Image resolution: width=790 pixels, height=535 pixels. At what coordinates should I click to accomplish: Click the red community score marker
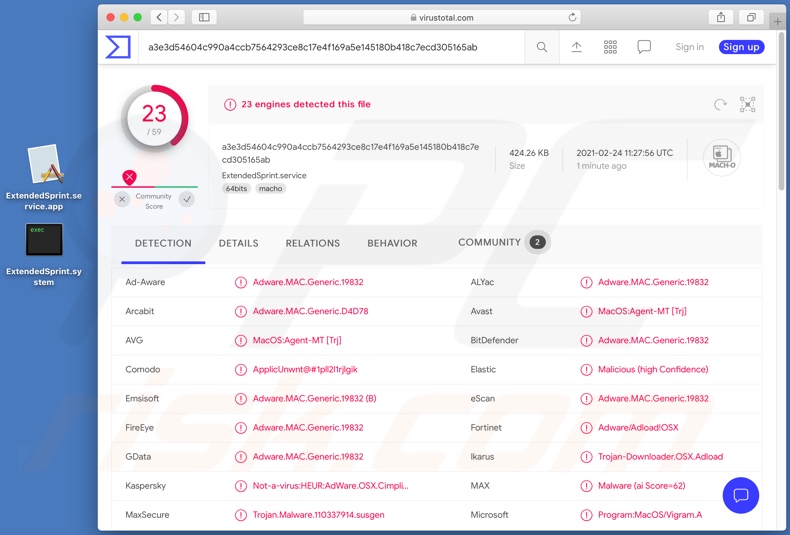129,177
